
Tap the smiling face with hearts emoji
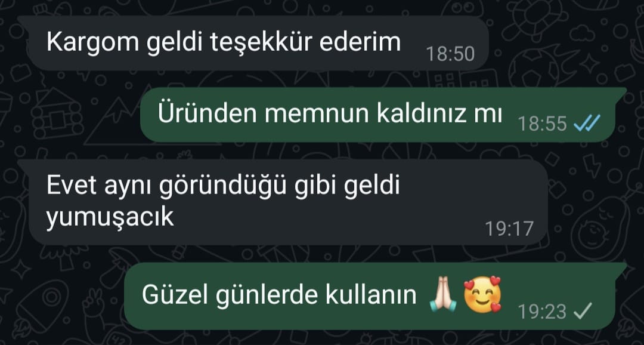tap(482, 295)
